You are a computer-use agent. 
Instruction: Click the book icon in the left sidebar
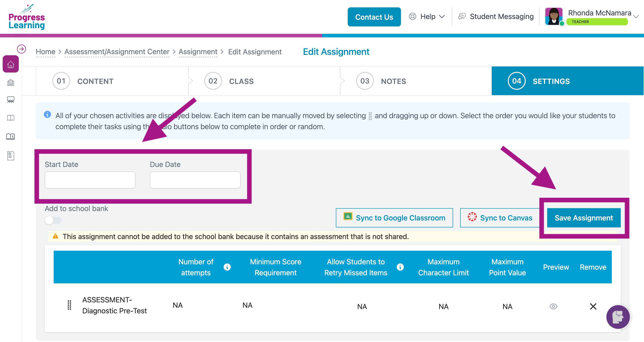tap(11, 118)
